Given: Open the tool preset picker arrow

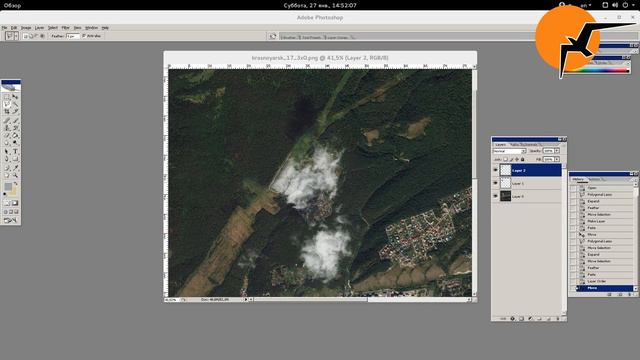Looking at the screenshot, I should click(16, 36).
